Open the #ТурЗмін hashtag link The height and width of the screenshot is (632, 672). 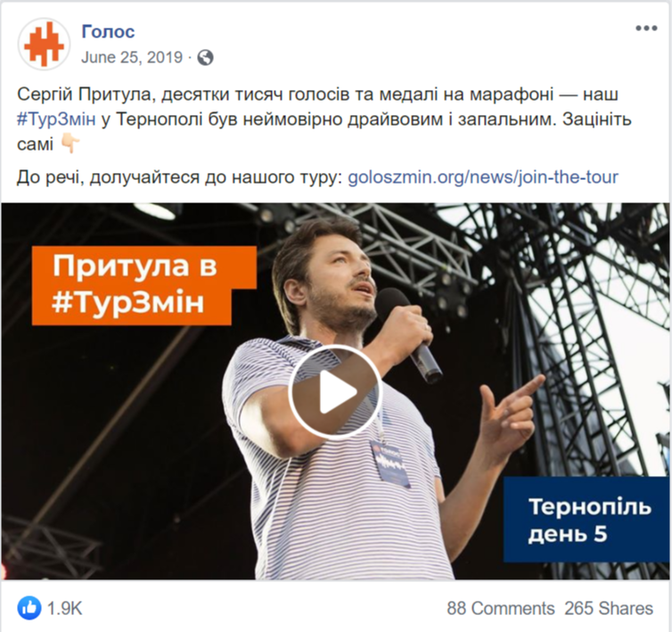click(56, 119)
